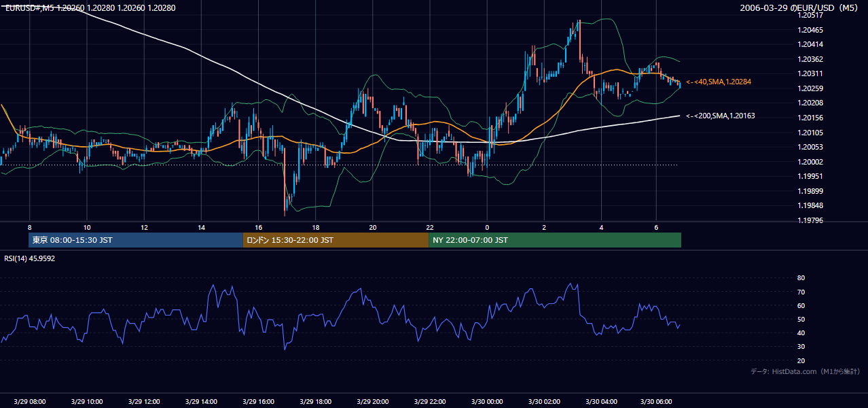The image size is (868, 408).
Task: Click RSI scale value 50
Action: 801,319
